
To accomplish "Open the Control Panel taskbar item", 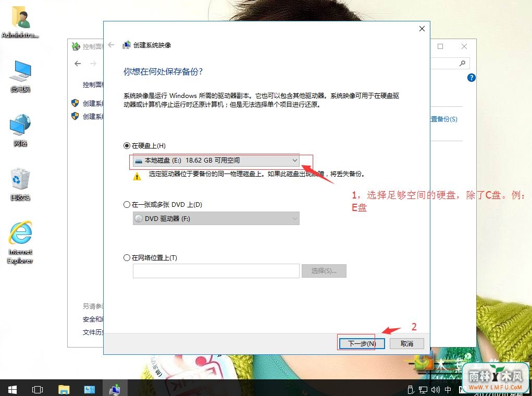I will pyautogui.click(x=90, y=390).
